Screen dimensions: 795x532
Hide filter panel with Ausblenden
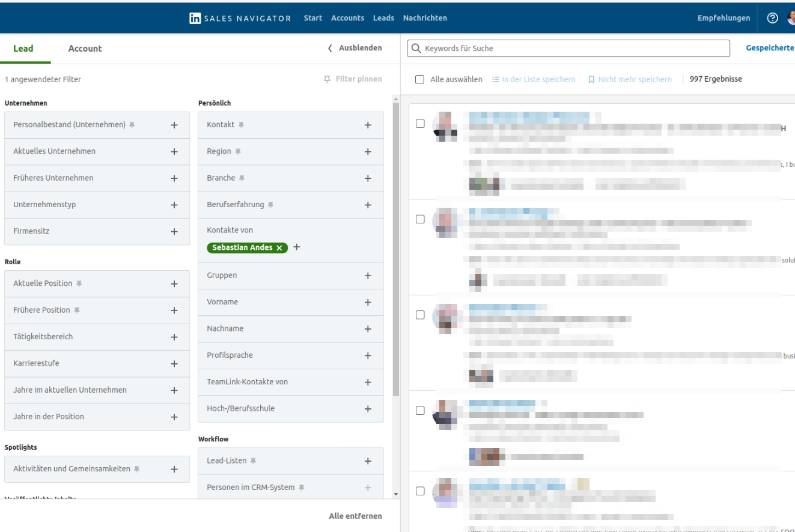(x=355, y=48)
